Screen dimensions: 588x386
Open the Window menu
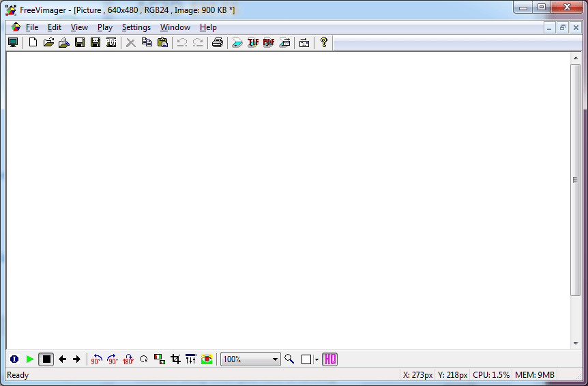[175, 27]
